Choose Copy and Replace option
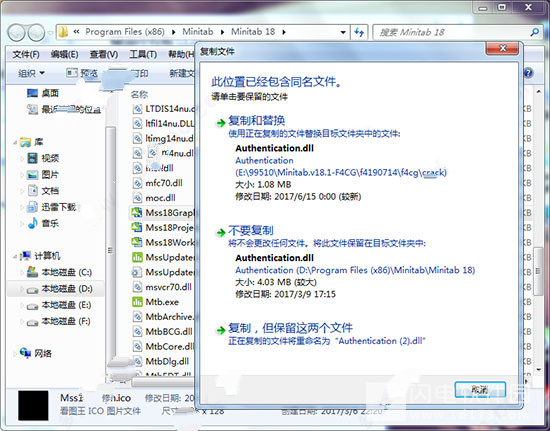The width and height of the screenshot is (550, 431). pos(256,121)
